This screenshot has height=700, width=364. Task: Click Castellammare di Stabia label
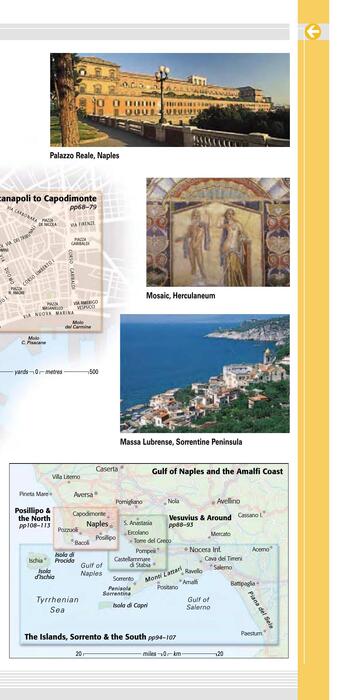(x=132, y=562)
